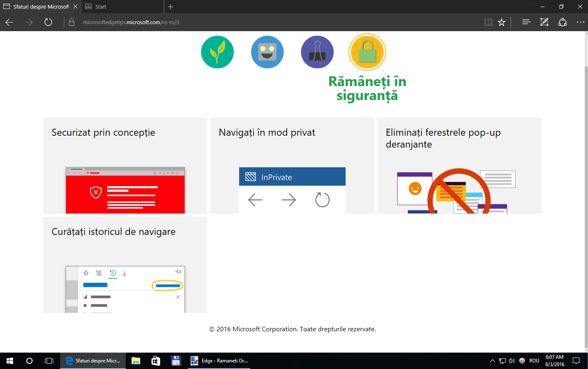The width and height of the screenshot is (588, 369).
Task: Click the blocked pop-up illustration
Action: point(456,191)
